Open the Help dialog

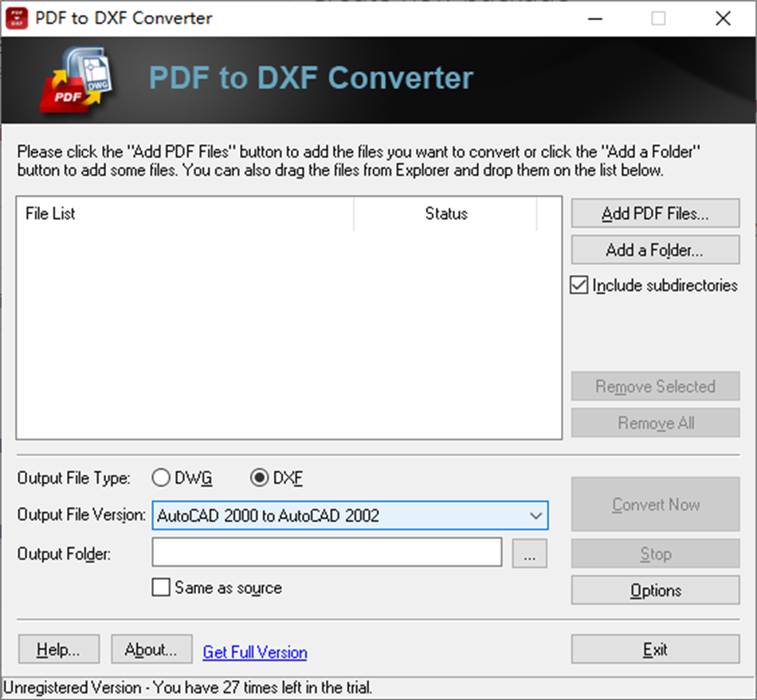click(58, 649)
